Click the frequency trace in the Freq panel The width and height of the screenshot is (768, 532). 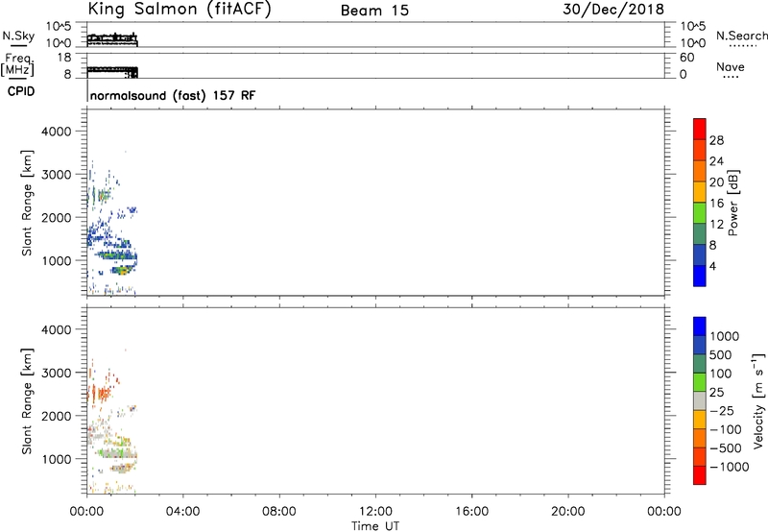coord(112,71)
